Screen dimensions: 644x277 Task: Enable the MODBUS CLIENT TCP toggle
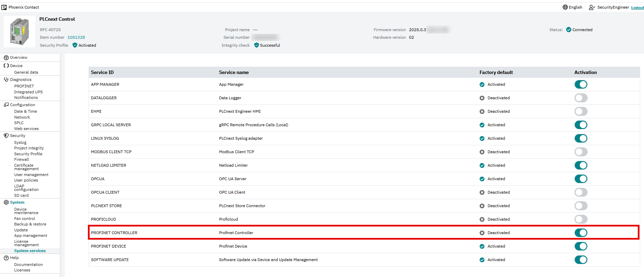coord(581,152)
